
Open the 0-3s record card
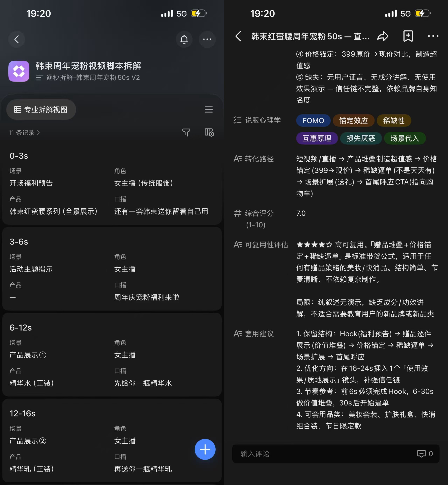click(112, 183)
